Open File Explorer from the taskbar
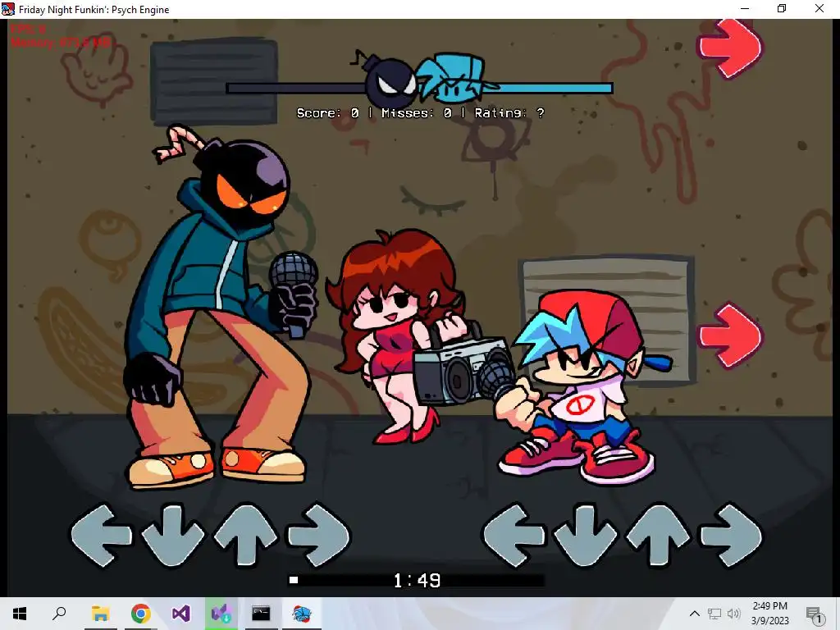Screen dimensions: 840x630 click(100, 614)
